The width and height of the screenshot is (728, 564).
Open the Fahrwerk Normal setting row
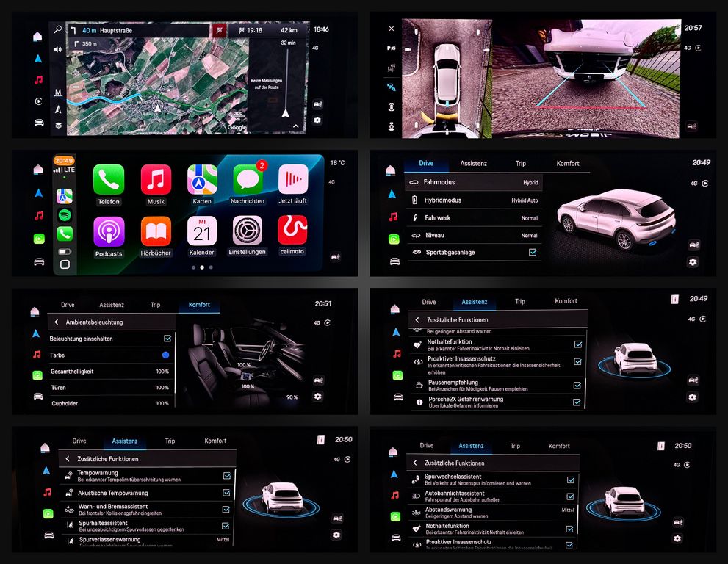pos(475,217)
